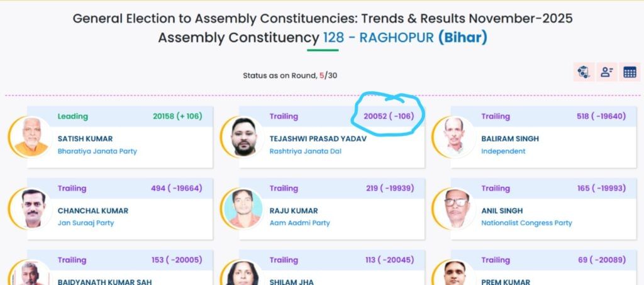Open Raju Kumar's profile picture

click(243, 208)
